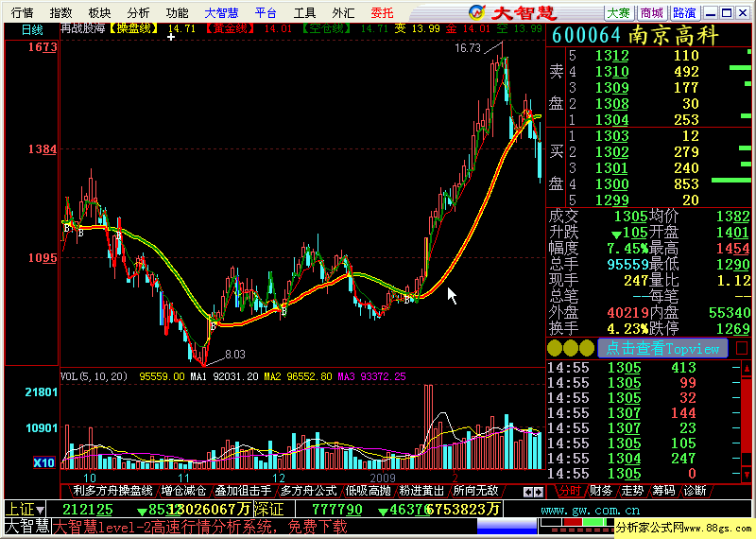The height and width of the screenshot is (539, 756).
Task: Click the www.gw.com.cn link
Action: [590, 510]
